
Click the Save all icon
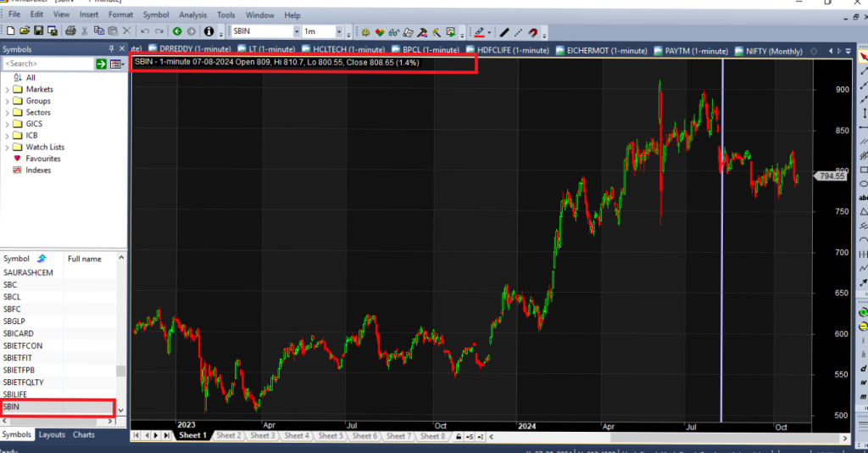53,31
